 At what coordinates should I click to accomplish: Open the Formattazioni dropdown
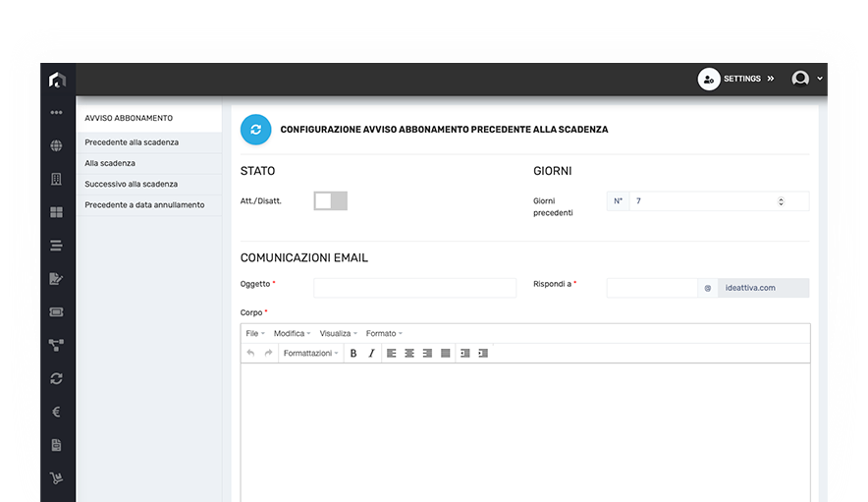pyautogui.click(x=310, y=353)
